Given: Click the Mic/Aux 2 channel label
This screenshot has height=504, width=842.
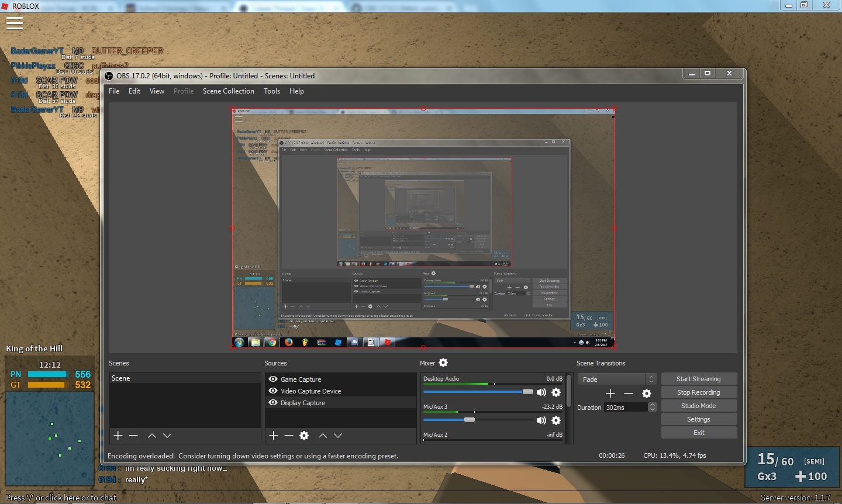Looking at the screenshot, I should click(436, 435).
